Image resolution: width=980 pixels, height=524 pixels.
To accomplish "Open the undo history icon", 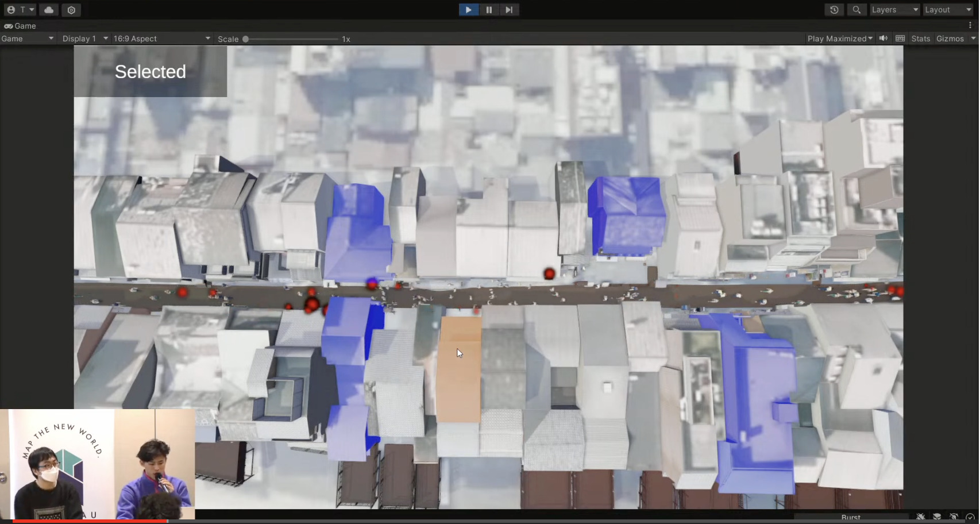I will pos(834,10).
